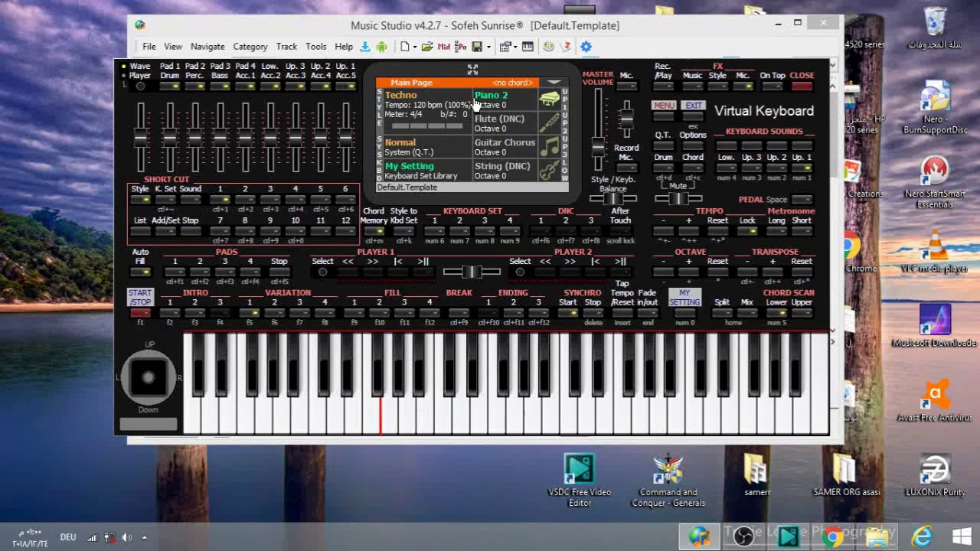This screenshot has height=551, width=980.
Task: Select the Recycle Bin desktop icon
Action: coord(935,28)
